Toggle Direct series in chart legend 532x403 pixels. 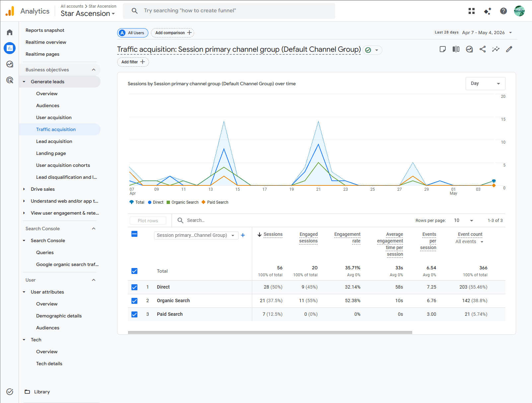[156, 202]
